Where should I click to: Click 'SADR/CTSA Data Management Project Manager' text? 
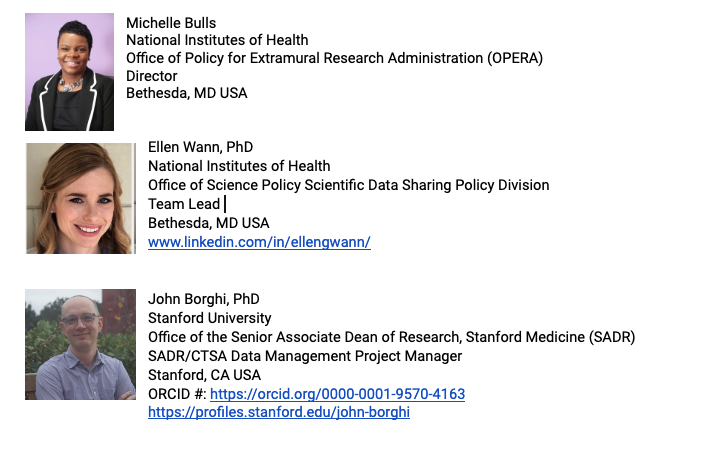pos(305,356)
